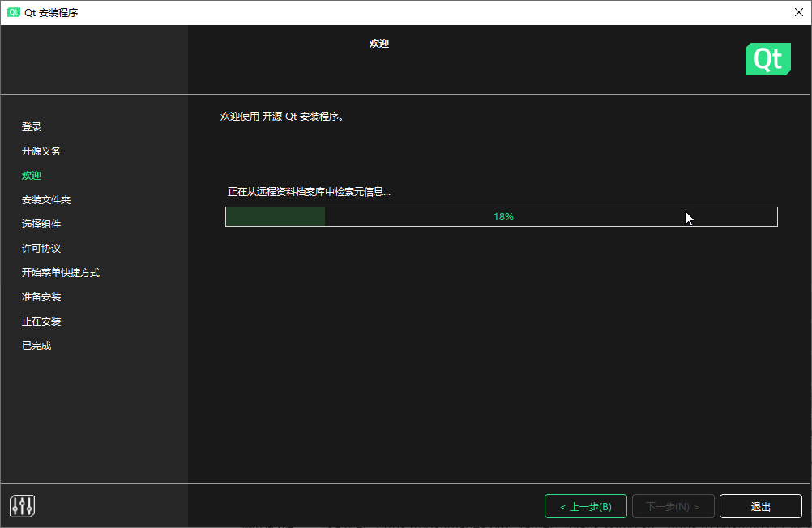Click the Qt icon in the title bar
Viewport: 812px width, 528px height.
[14, 12]
